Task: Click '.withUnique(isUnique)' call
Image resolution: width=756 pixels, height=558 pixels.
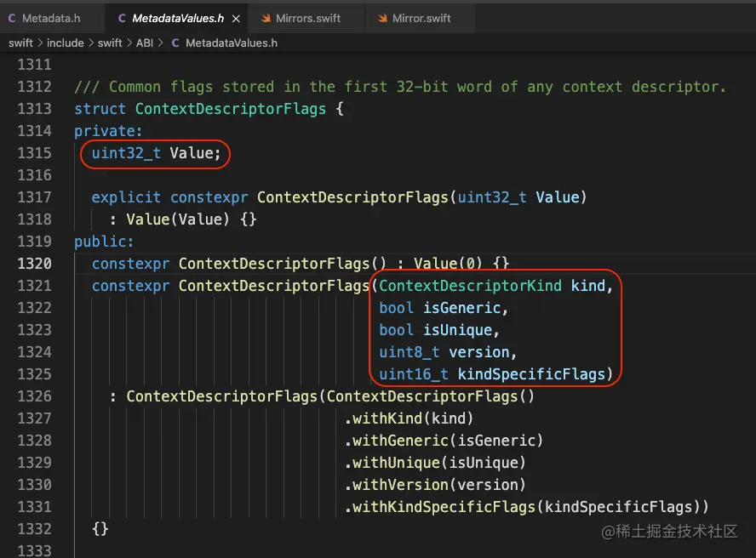Action: tap(435, 463)
